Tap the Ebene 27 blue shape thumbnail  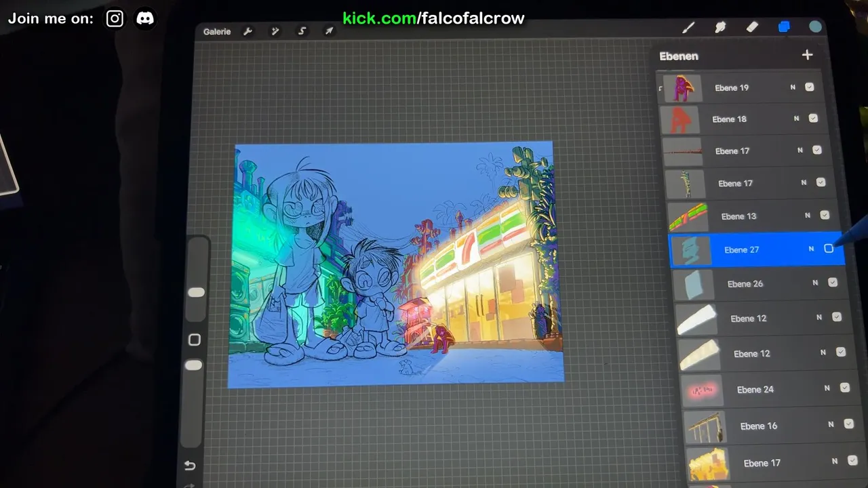pyautogui.click(x=692, y=251)
